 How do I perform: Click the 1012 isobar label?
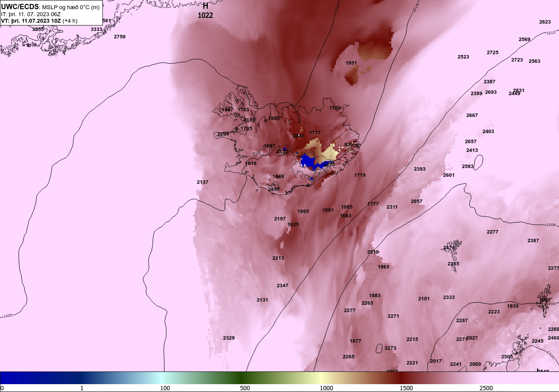coord(551,32)
